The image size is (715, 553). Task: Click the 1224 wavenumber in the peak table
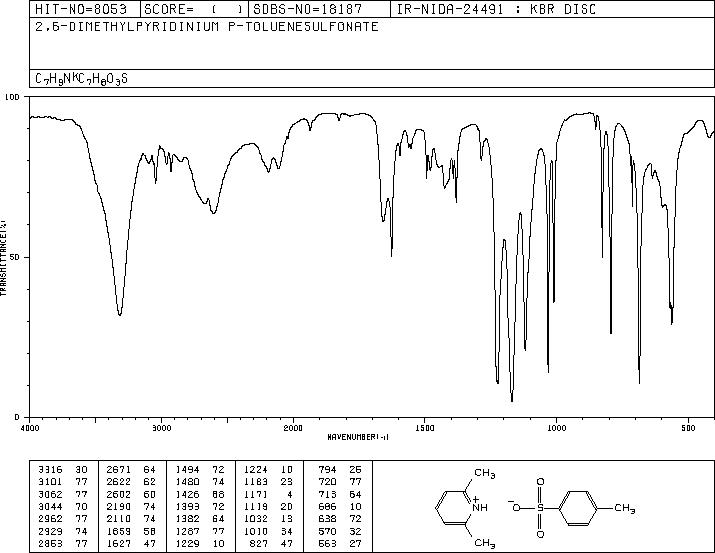click(256, 470)
